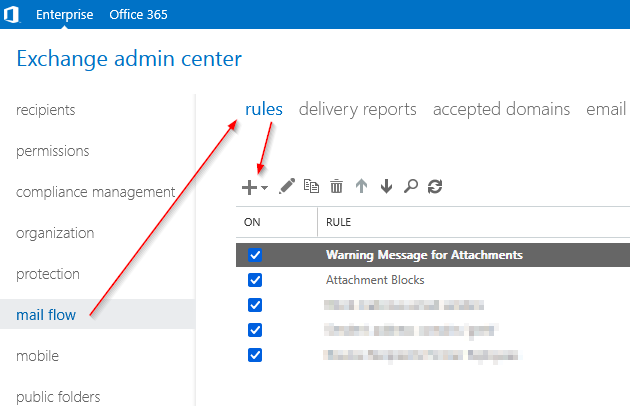Click the Office logo icon

(11, 14)
